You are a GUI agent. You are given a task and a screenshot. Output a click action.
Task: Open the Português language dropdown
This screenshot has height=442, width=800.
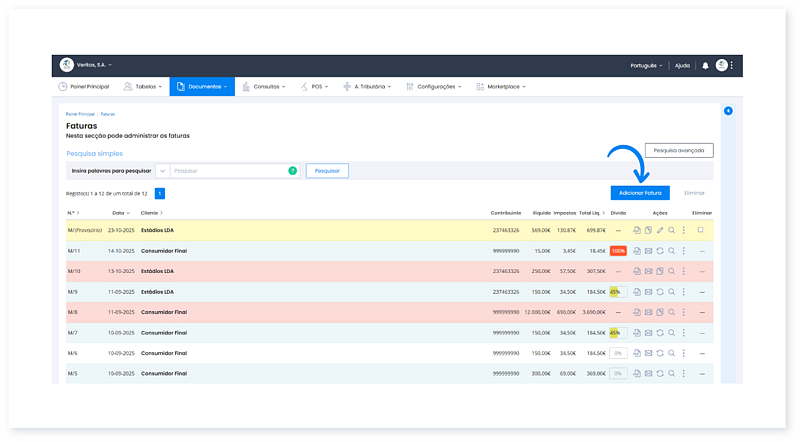[x=646, y=65]
